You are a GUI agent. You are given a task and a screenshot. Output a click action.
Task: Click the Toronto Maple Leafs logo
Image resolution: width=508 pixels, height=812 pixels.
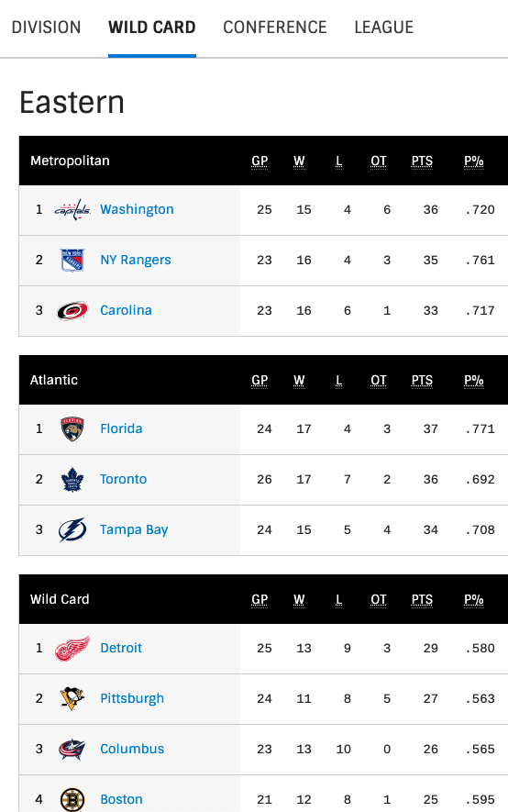pyautogui.click(x=72, y=480)
